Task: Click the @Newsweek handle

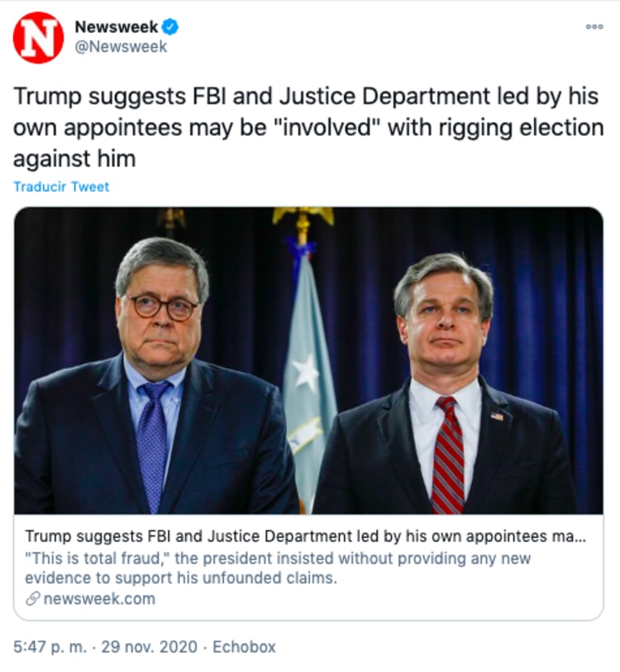Action: tap(121, 47)
